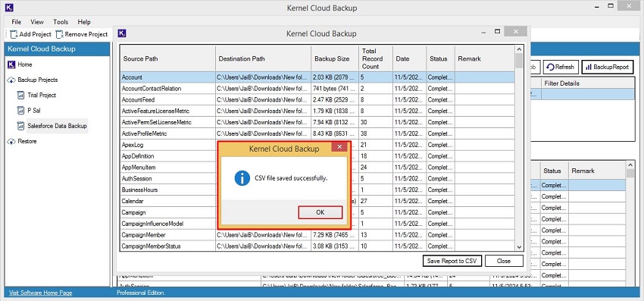The image size is (644, 301).
Task: Click the Remark column header in report window
Action: 485,58
